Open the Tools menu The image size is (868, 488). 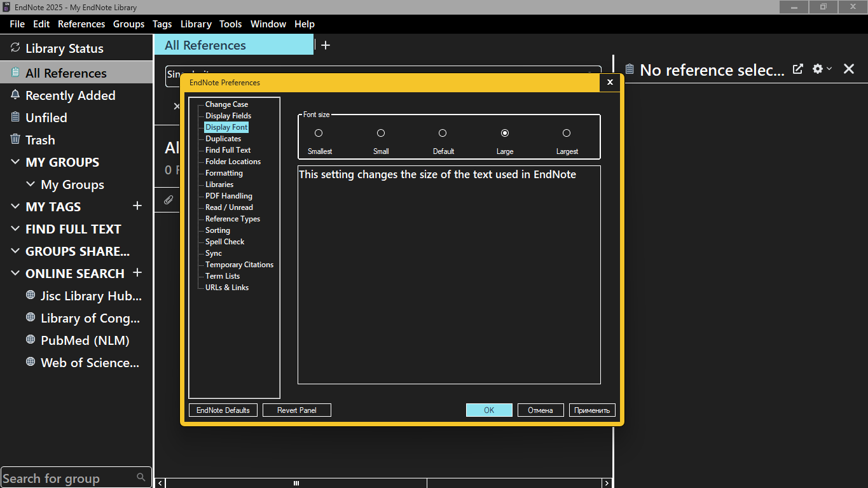tap(230, 24)
